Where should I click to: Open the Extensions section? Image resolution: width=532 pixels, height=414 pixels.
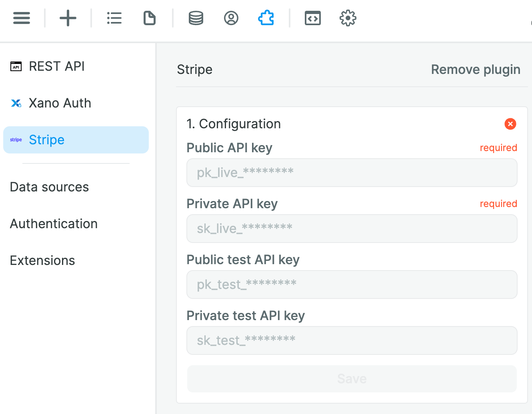pyautogui.click(x=42, y=261)
